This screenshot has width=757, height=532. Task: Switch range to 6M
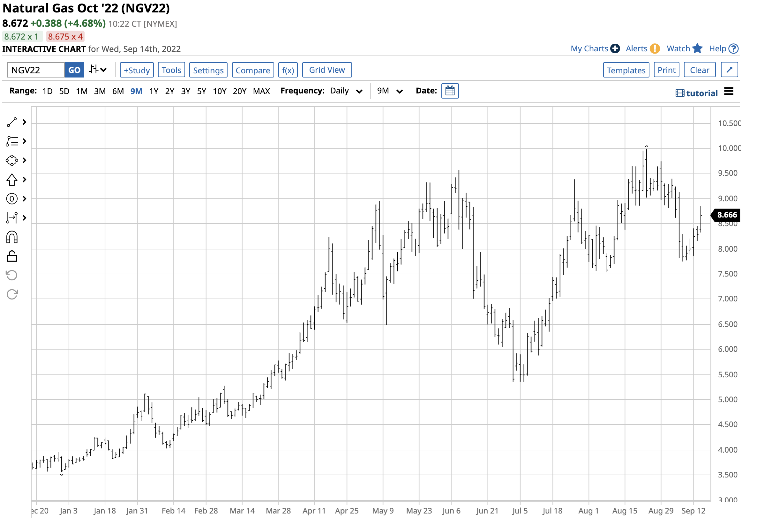pyautogui.click(x=118, y=92)
